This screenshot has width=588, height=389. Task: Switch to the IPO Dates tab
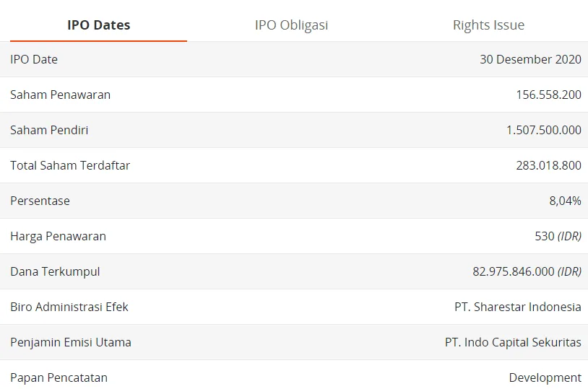point(99,25)
